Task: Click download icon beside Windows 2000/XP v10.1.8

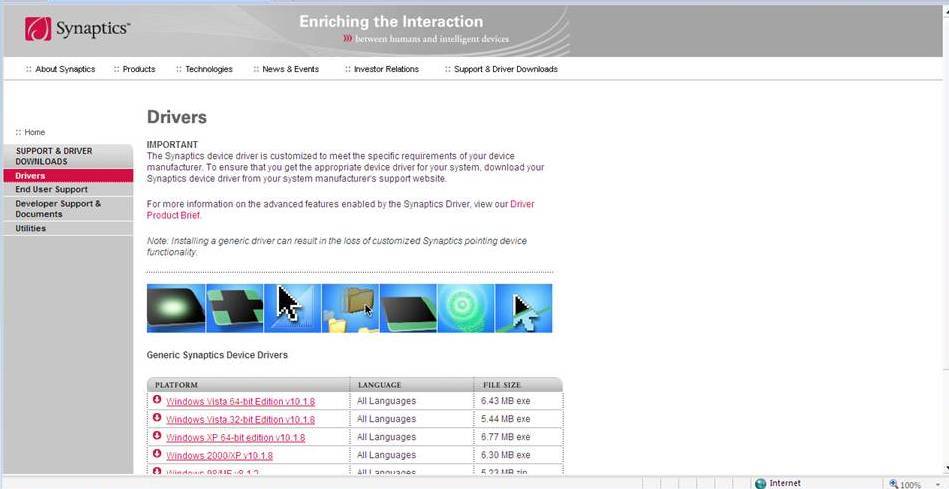Action: coord(157,453)
